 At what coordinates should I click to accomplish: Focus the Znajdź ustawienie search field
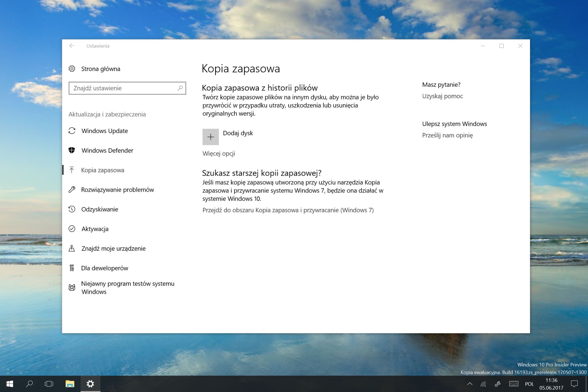tap(122, 88)
